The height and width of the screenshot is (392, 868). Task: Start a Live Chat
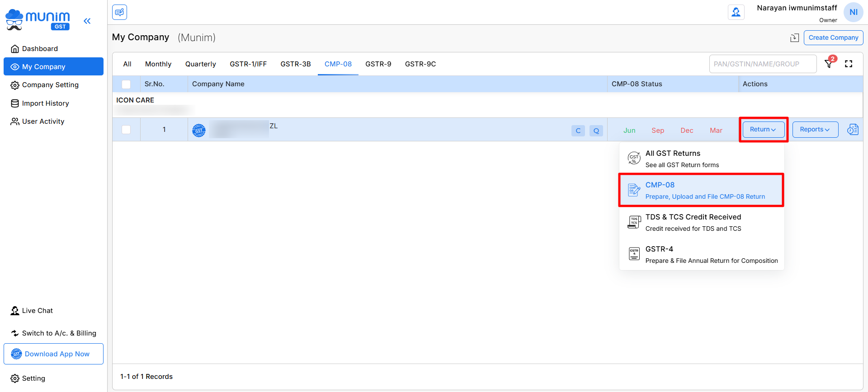tap(32, 311)
